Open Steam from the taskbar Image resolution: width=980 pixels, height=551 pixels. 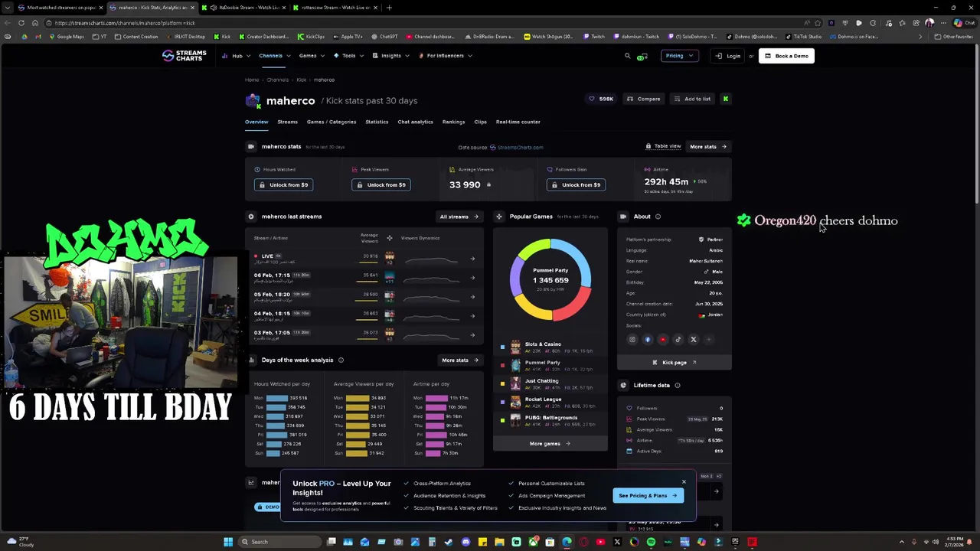coord(449,542)
